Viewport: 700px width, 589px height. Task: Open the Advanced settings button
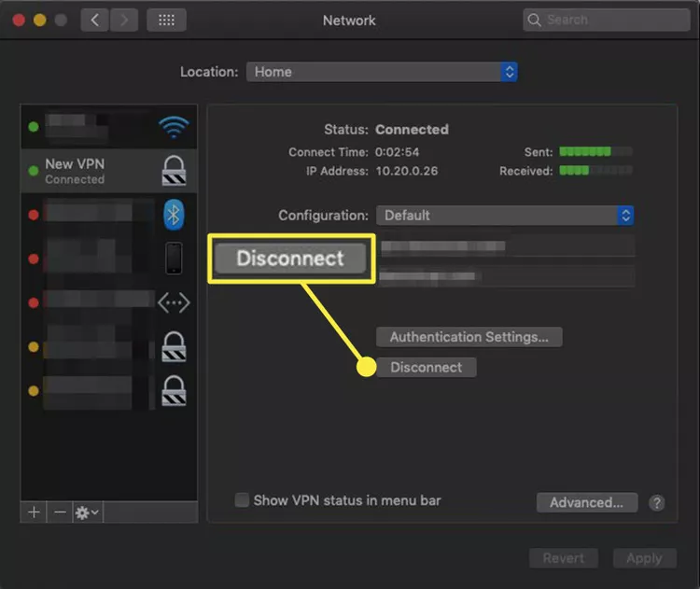(x=587, y=503)
